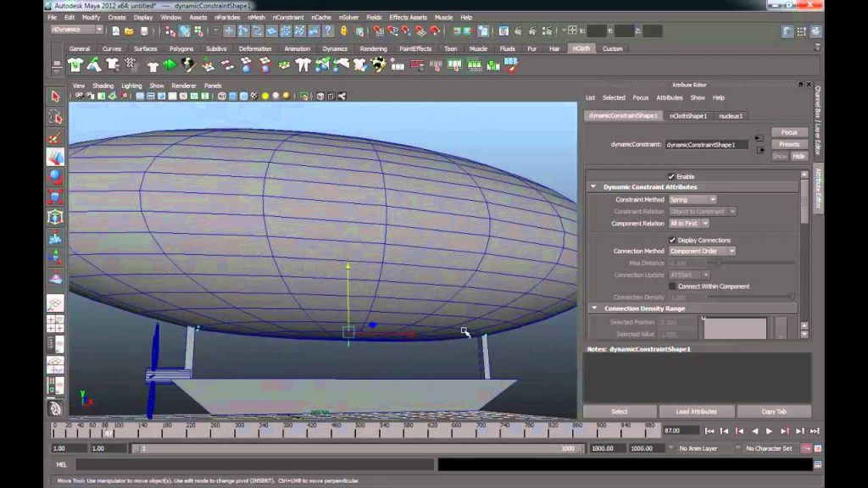This screenshot has width=868, height=488.
Task: Click the go to start playback button
Action: (709, 431)
